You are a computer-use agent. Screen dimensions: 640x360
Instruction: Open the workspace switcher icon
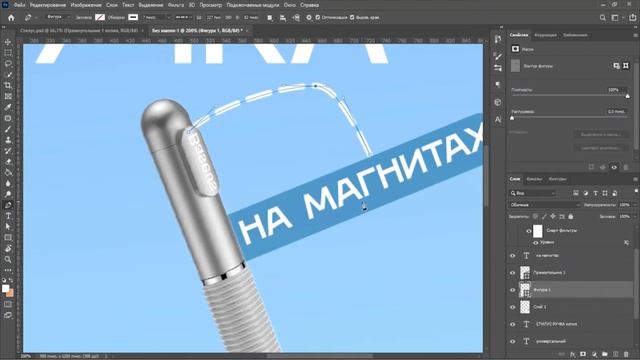615,18
